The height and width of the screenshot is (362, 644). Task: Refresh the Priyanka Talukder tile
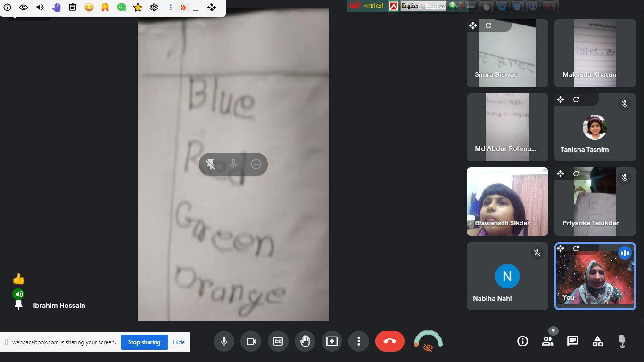(576, 174)
